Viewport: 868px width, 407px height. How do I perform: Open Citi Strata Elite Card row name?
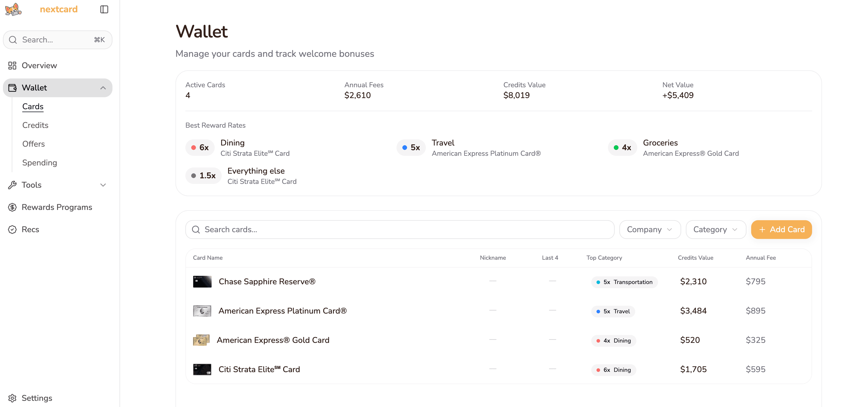(x=259, y=370)
